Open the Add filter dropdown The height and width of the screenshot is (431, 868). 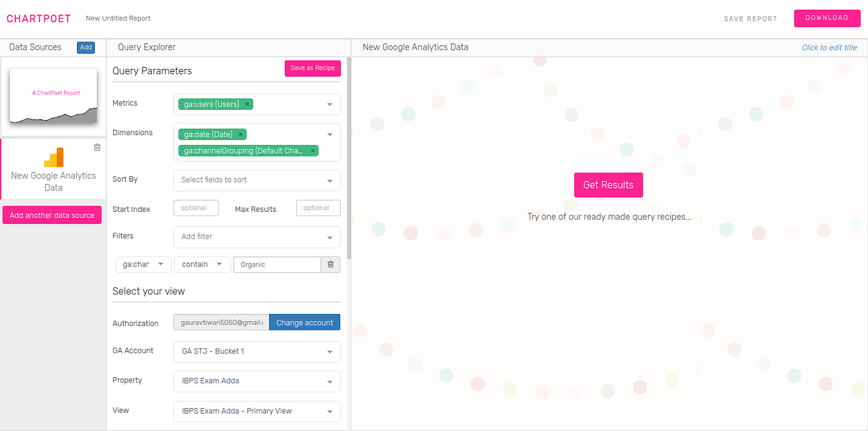pos(257,237)
